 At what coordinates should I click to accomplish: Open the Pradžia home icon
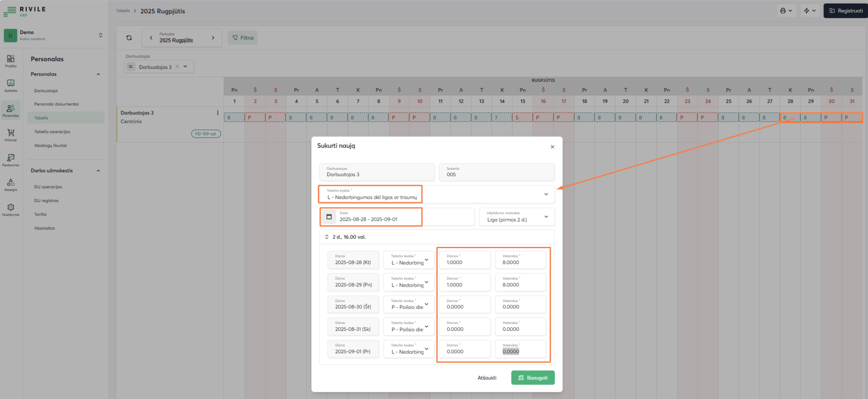tap(10, 60)
